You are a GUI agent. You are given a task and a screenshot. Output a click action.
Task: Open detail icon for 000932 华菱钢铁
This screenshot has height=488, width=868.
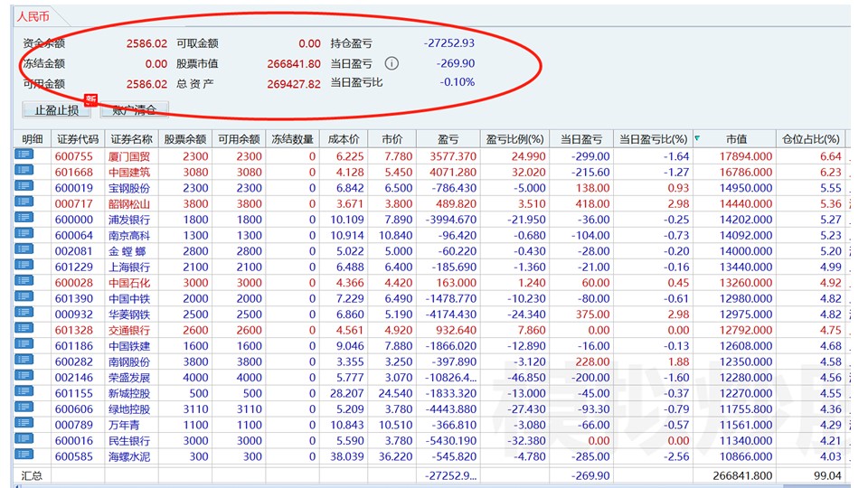24,312
